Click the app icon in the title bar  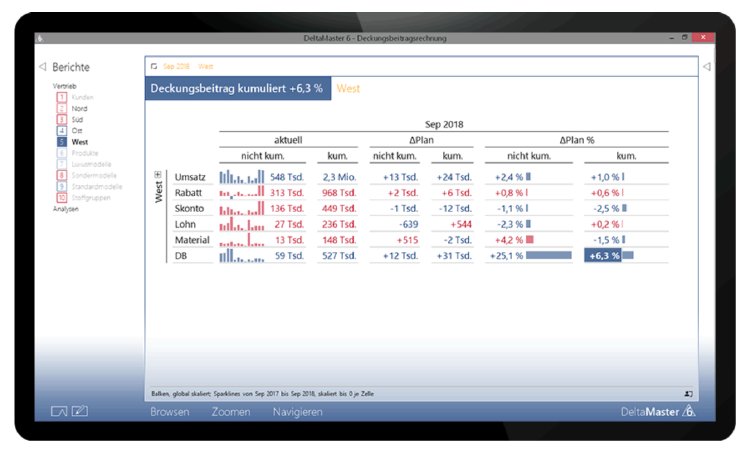pos(40,38)
